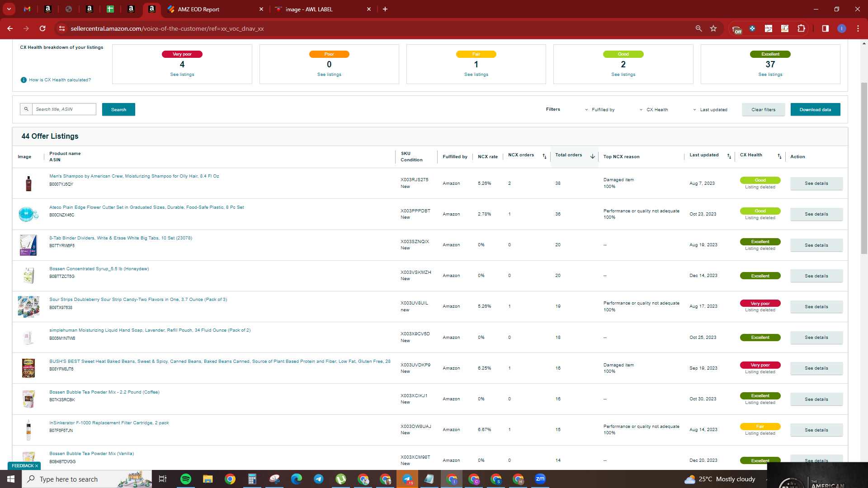Click the page vertical scrollbar

[x=864, y=167]
